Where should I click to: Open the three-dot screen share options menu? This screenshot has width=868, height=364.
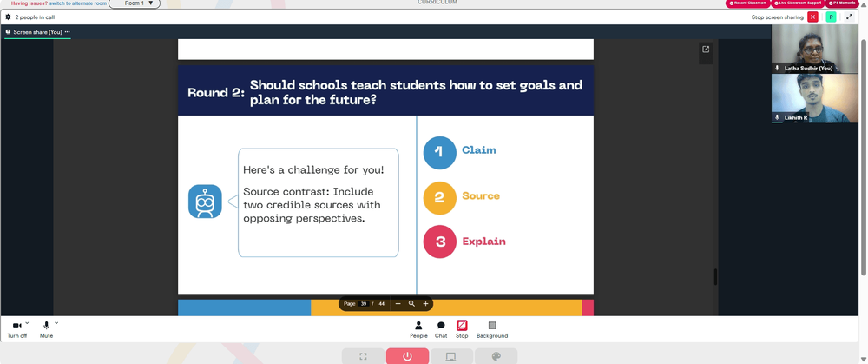(68, 32)
